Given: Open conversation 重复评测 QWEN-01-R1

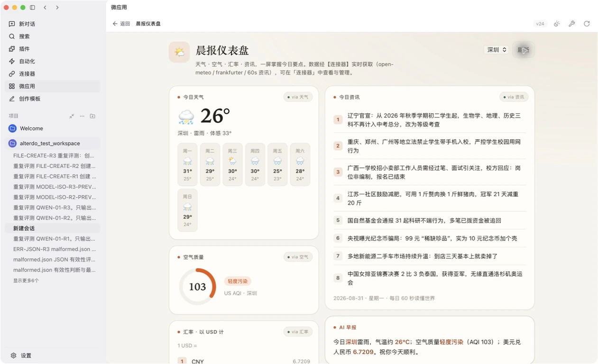Looking at the screenshot, I should [53, 239].
